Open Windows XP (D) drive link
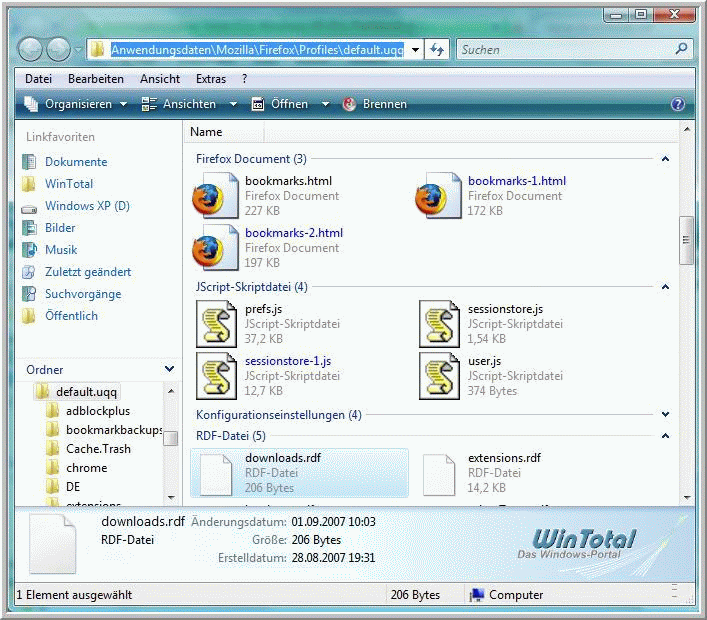Screen dimensions: 707x620 (87, 206)
